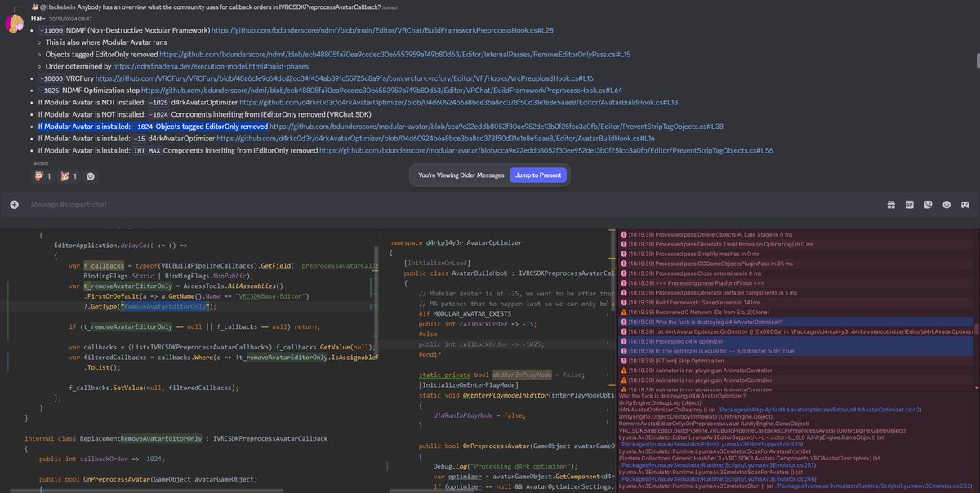The image size is (980, 493).
Task: Click the Nitro gift icon
Action: pos(890,204)
